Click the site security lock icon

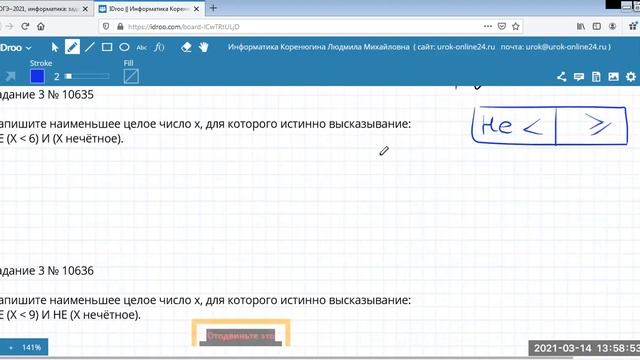[120, 27]
